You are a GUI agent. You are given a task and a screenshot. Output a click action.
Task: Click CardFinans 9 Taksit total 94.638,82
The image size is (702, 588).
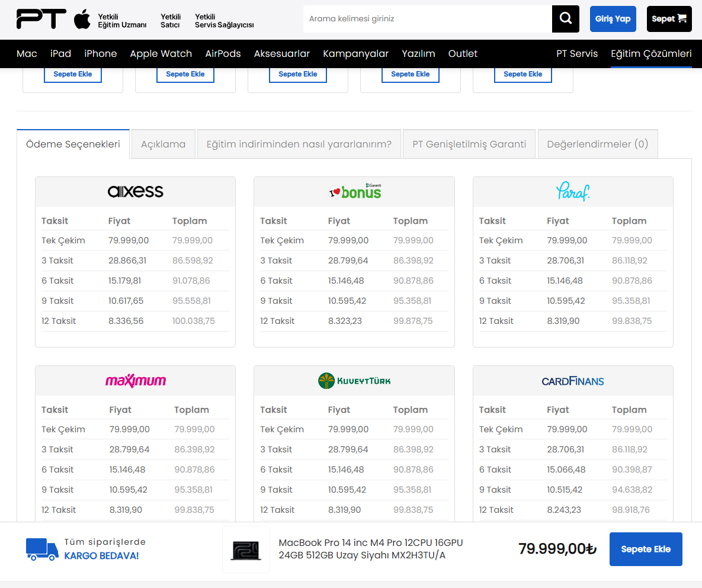pyautogui.click(x=632, y=490)
